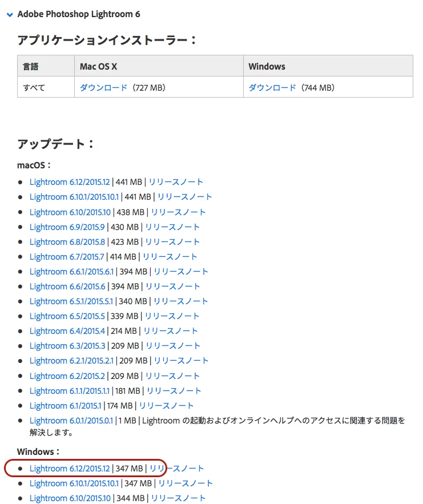Screen dimensions: 423x504
Task: Collapse the Adobe Photoshop Lightroom 6 section chevron
Action: click(10, 14)
